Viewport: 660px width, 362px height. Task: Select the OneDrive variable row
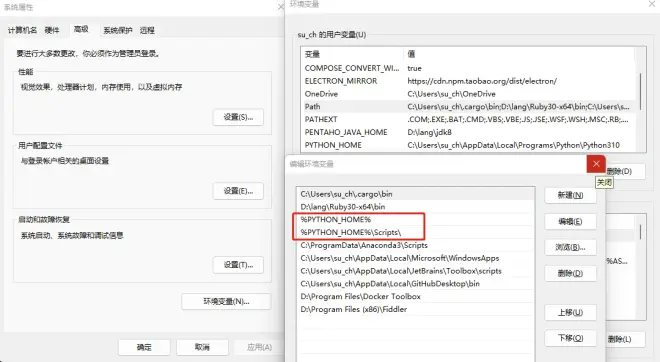pos(467,94)
